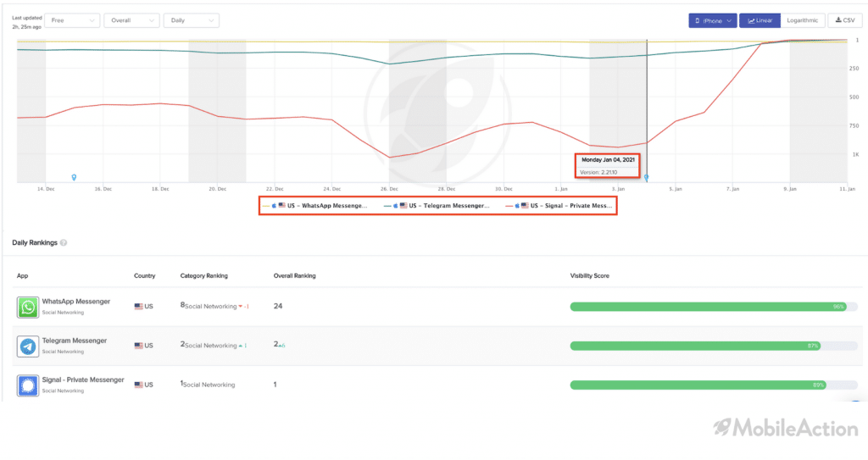Click the Telegram visibility score bar
This screenshot has width=868, height=460.
click(x=714, y=346)
